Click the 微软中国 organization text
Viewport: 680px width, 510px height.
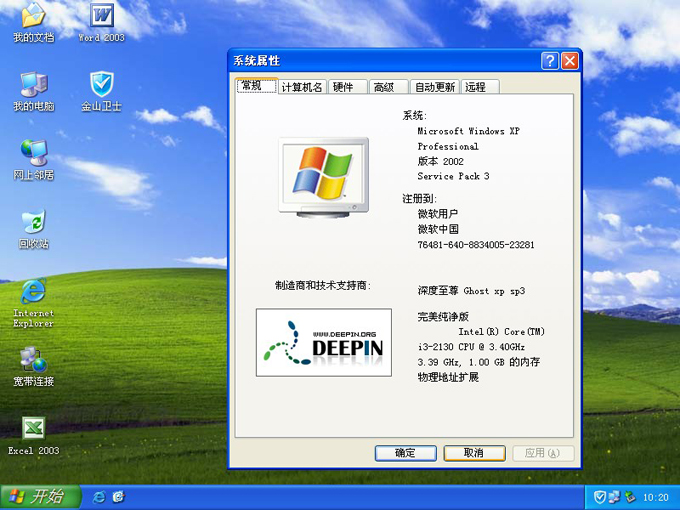tap(438, 229)
